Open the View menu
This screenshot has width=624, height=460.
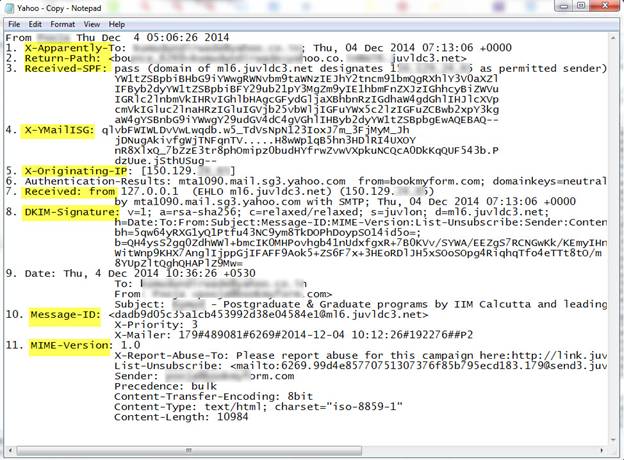(x=92, y=24)
